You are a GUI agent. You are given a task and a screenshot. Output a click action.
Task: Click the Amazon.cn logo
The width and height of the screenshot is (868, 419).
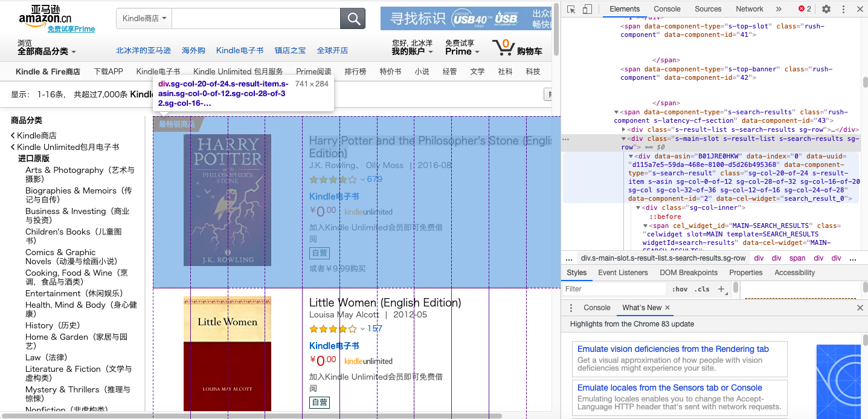[45, 15]
